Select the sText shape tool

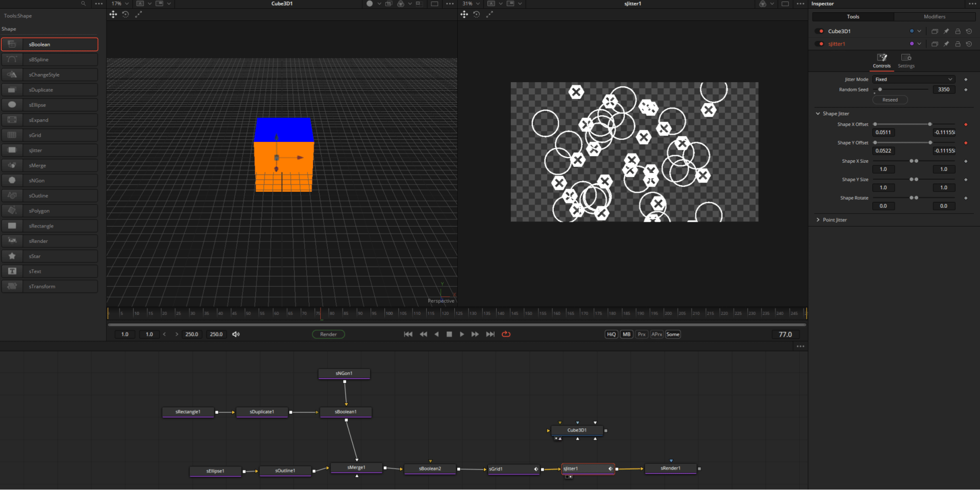tap(50, 271)
